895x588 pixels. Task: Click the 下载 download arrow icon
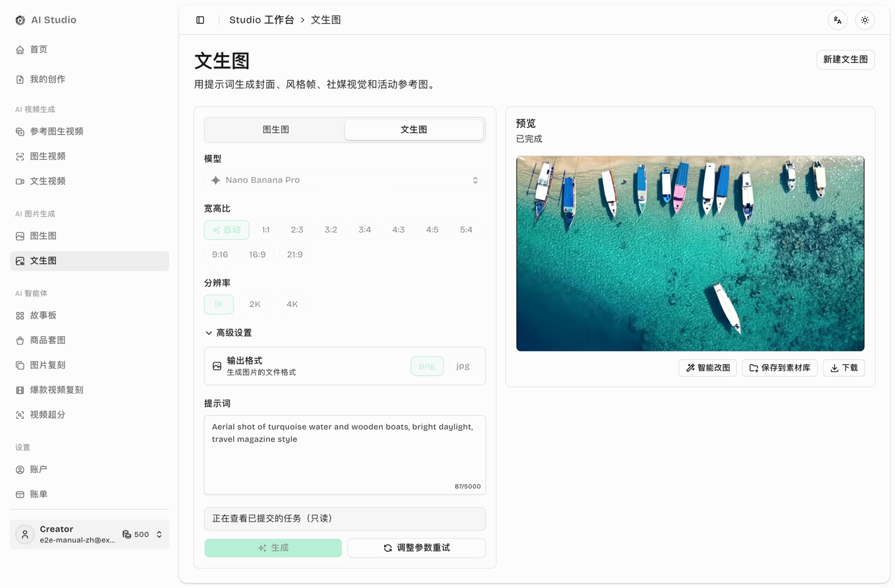point(835,368)
